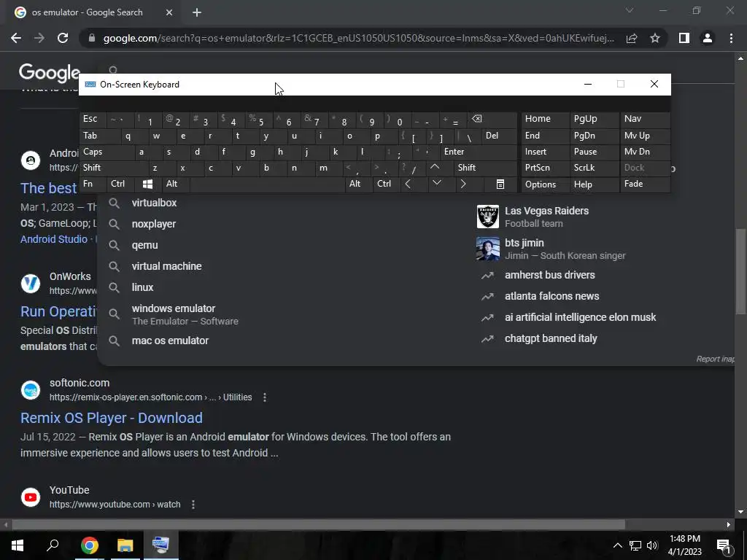
Task: Toggle the Caps key on On-Screen Keyboard
Action: tap(106, 152)
